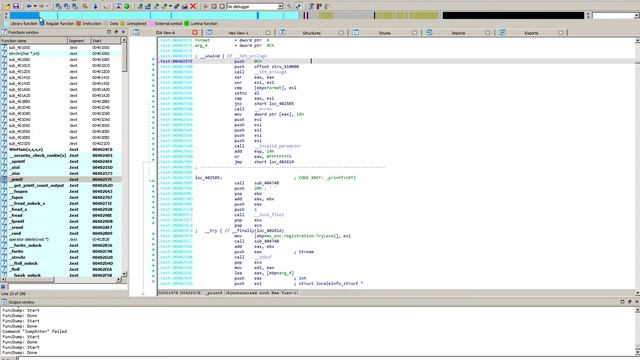The width and height of the screenshot is (640, 360).
Task: Start the debugger with the play icon
Action: (206, 6)
